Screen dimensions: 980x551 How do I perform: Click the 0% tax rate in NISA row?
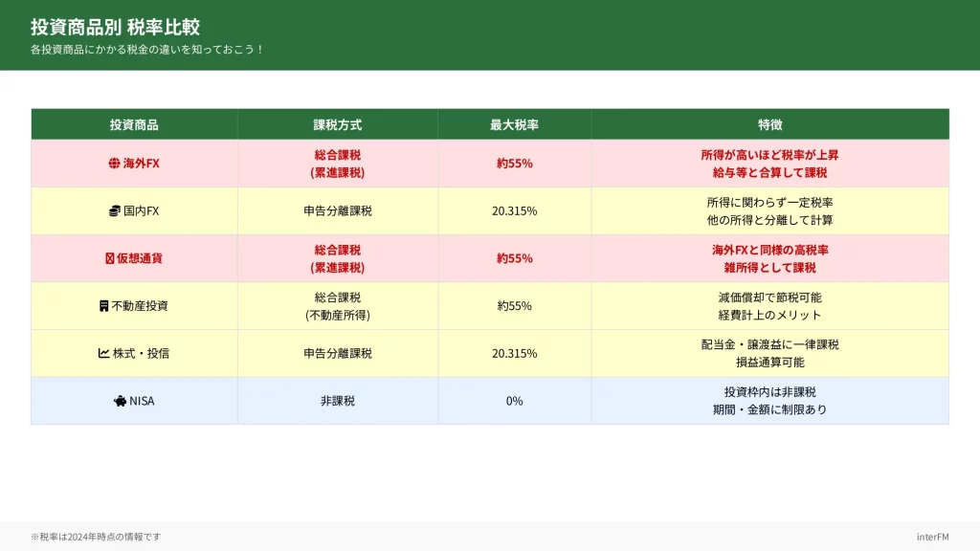point(514,401)
